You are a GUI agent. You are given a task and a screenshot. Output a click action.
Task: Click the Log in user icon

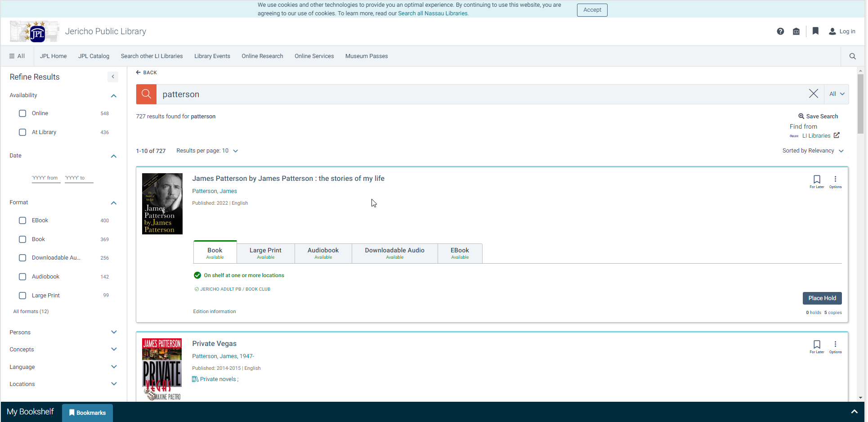click(x=832, y=31)
